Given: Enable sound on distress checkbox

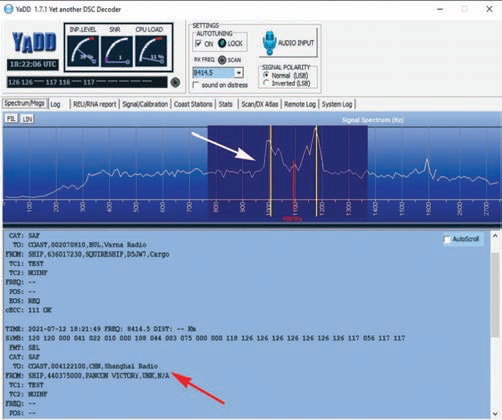Looking at the screenshot, I should point(196,85).
